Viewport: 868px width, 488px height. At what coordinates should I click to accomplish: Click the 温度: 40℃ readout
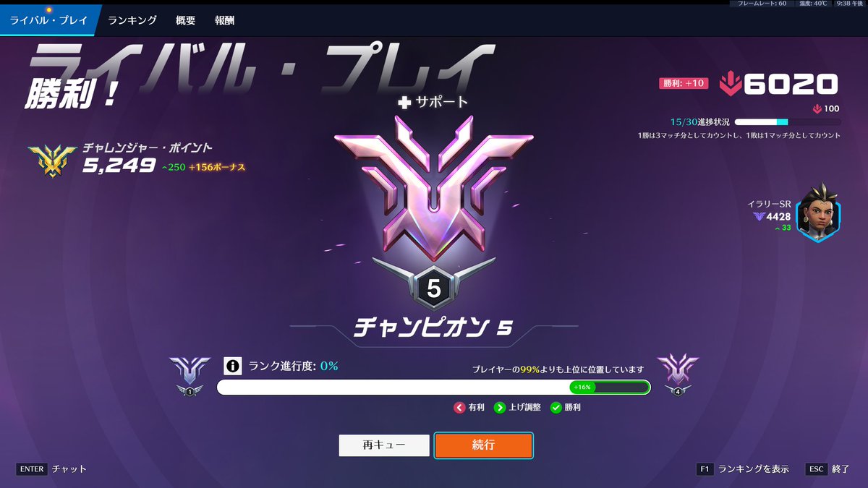pyautogui.click(x=813, y=4)
